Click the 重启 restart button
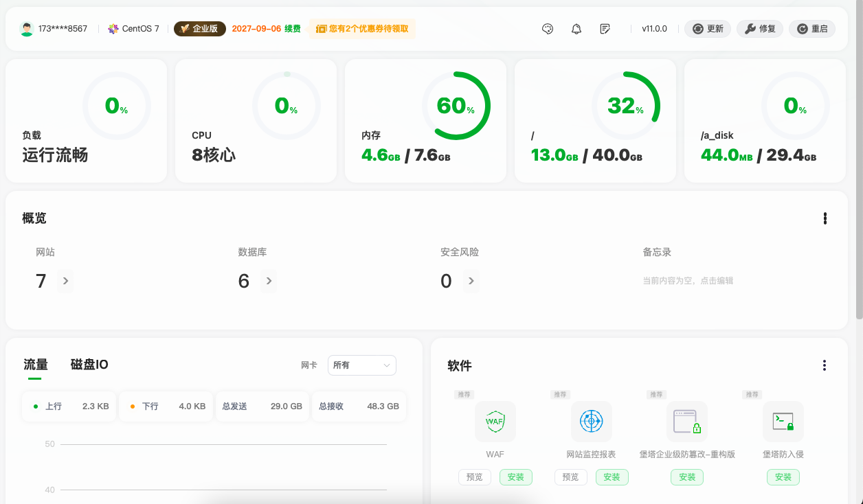 tap(812, 29)
